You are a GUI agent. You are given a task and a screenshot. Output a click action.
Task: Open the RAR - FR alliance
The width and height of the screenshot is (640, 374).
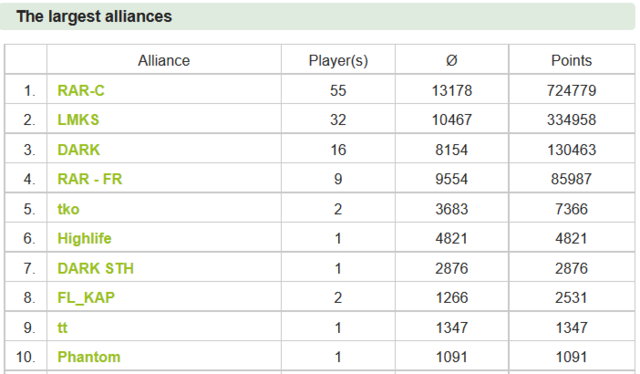pos(90,179)
